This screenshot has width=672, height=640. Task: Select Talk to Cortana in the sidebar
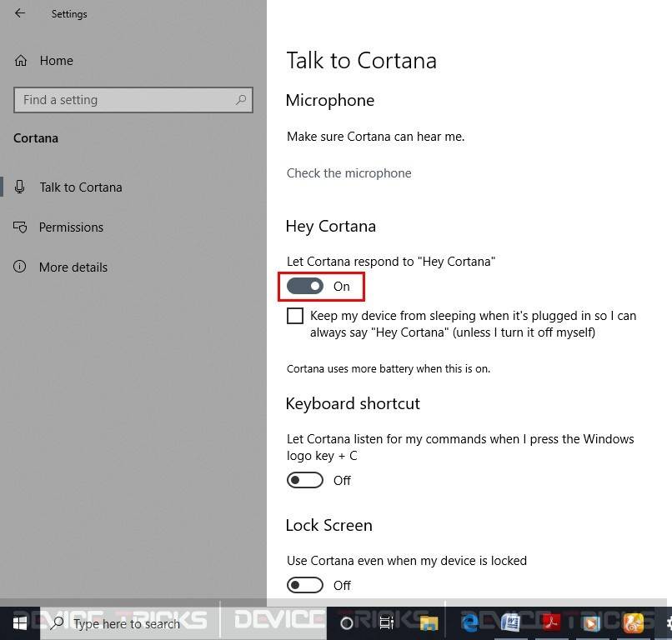click(80, 187)
